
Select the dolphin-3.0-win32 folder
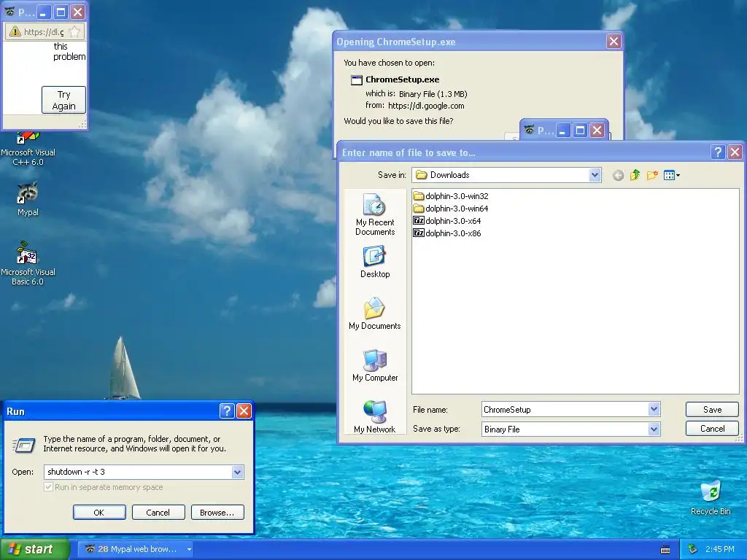click(451, 196)
